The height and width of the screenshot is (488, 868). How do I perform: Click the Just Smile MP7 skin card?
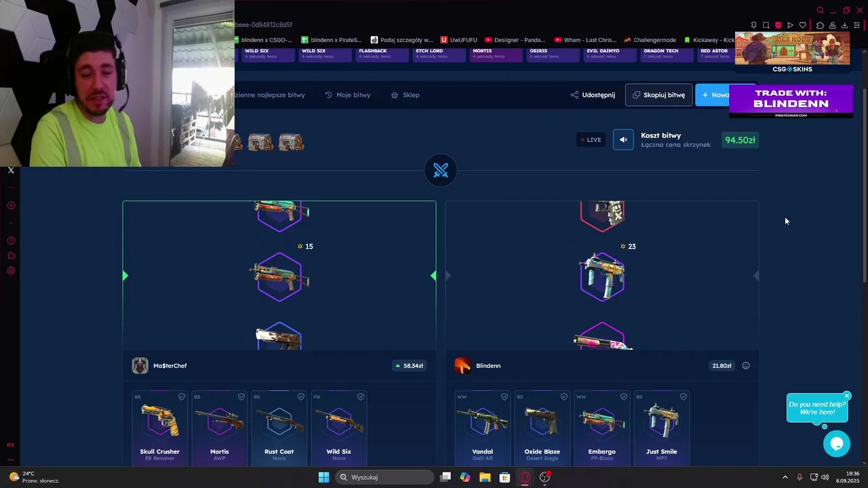coord(662,428)
